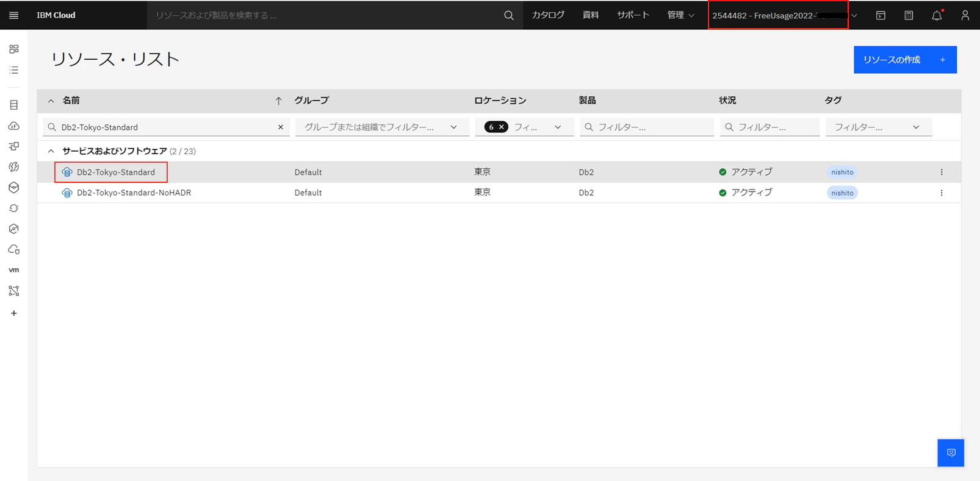This screenshot has width=980, height=481.
Task: Open the sidebar hexagon cube icon
Action: click(x=13, y=188)
